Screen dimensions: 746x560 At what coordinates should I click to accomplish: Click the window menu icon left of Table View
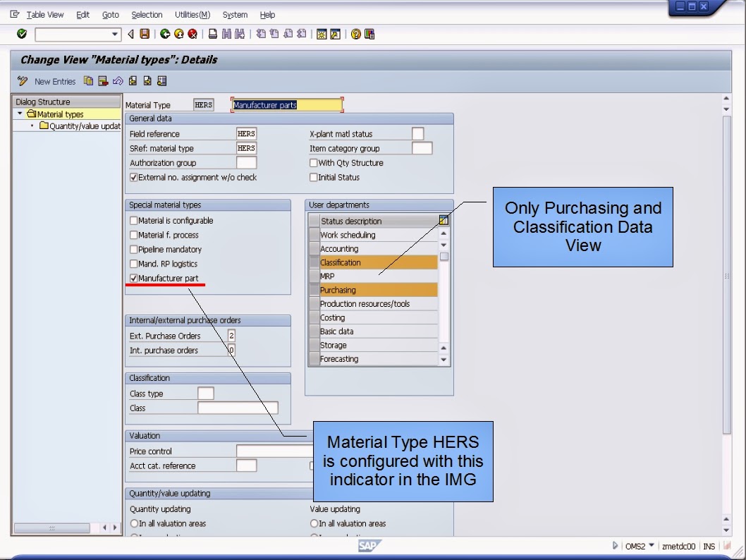15,14
